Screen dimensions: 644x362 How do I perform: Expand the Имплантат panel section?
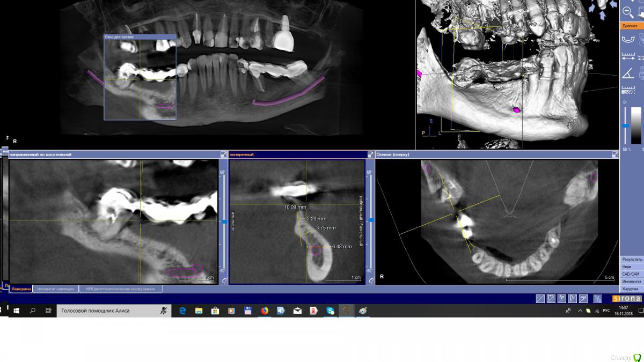click(x=631, y=281)
